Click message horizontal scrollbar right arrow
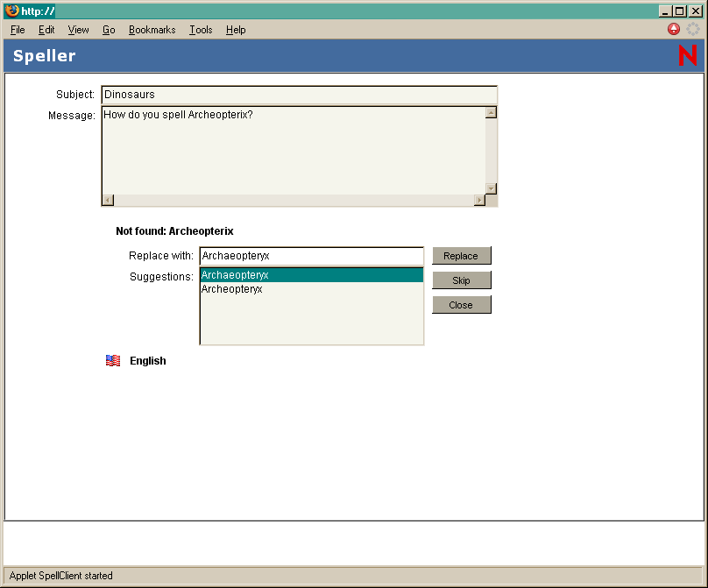 [x=479, y=200]
